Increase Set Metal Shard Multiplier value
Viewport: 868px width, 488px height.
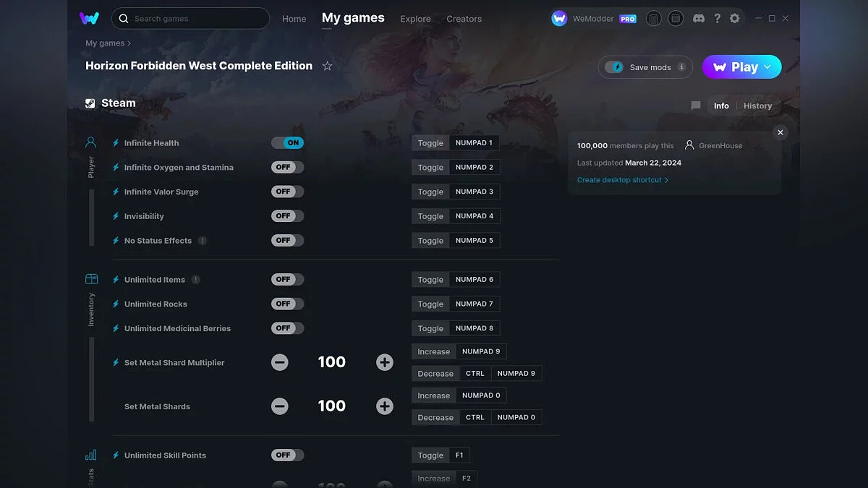click(x=385, y=362)
